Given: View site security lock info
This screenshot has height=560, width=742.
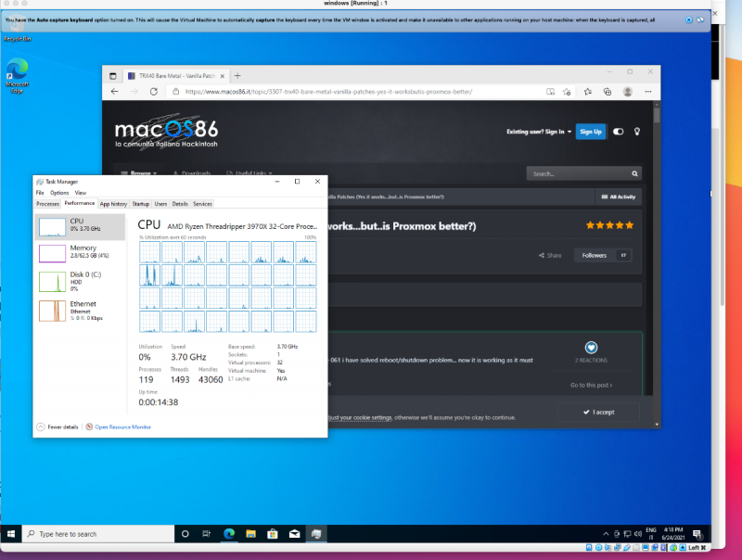Looking at the screenshot, I should pos(175,92).
